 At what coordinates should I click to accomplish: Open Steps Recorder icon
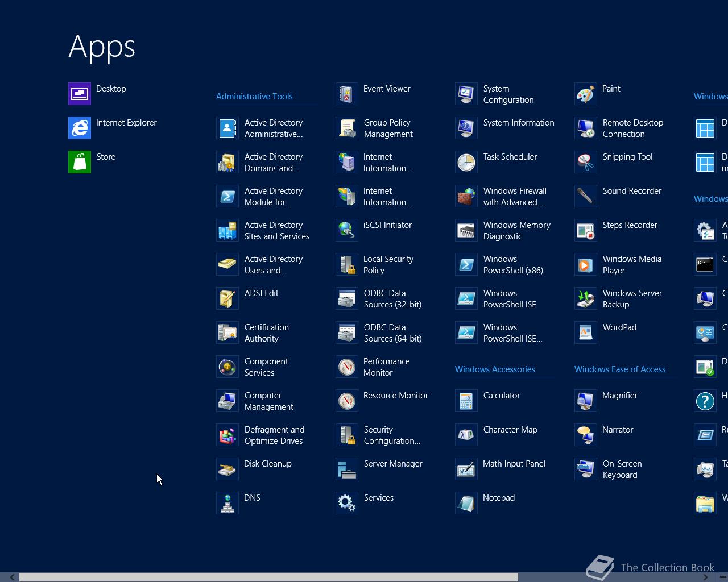tap(586, 230)
